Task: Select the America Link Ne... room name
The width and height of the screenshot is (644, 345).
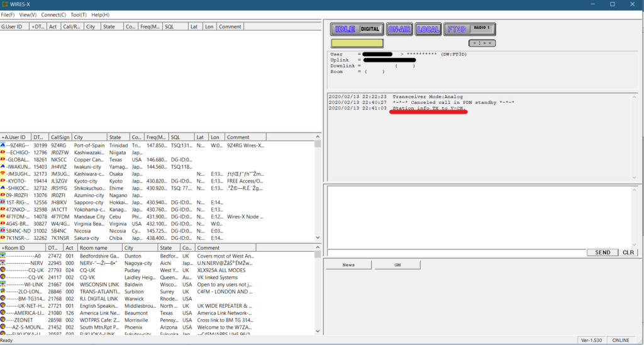Action: pyautogui.click(x=100, y=313)
